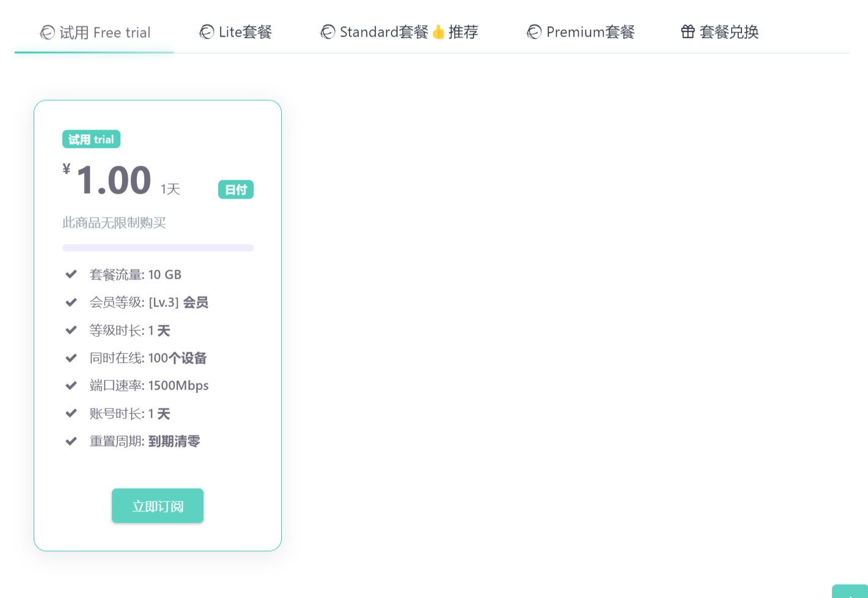
Task: Click the 日付 billing badge
Action: click(236, 190)
